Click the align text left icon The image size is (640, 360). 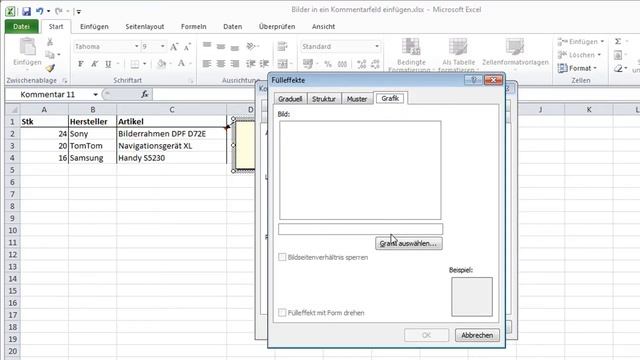tap(207, 64)
